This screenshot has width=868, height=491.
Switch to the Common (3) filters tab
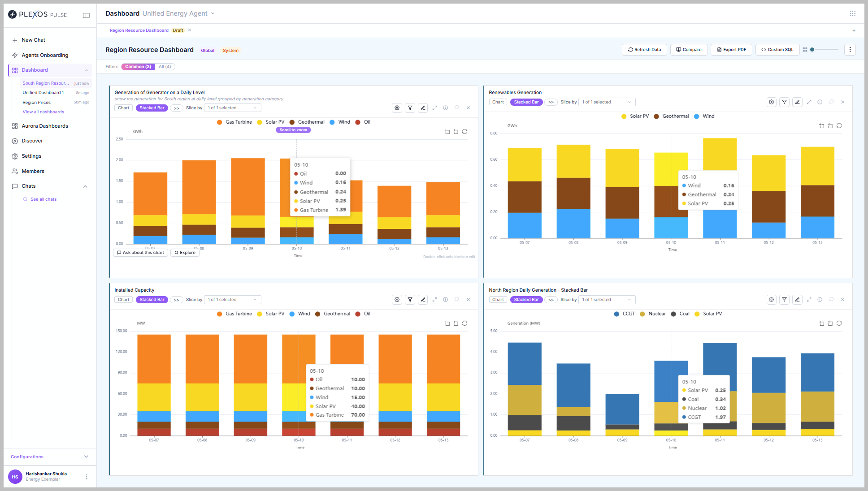click(x=138, y=67)
